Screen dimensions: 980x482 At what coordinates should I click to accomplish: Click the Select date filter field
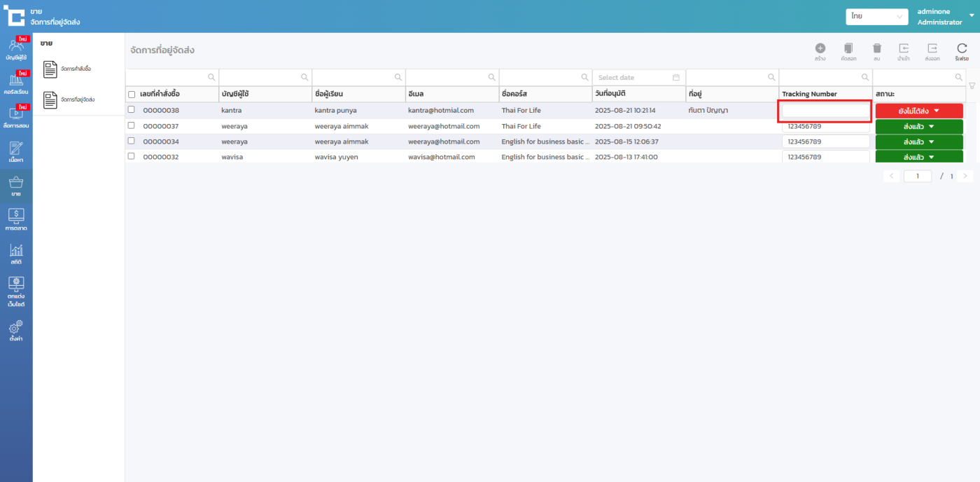point(638,77)
